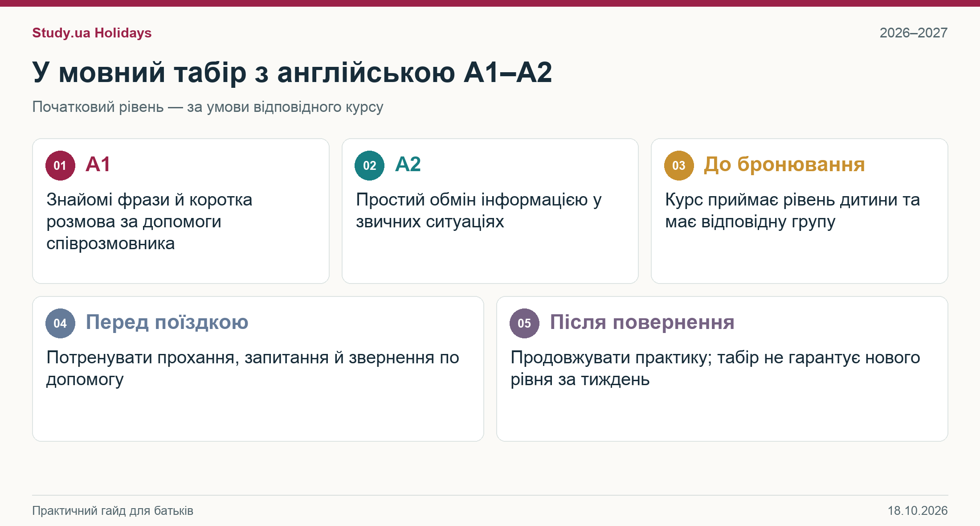Image resolution: width=980 pixels, height=526 pixels.
Task: Click the A1 card heading
Action: click(98, 164)
